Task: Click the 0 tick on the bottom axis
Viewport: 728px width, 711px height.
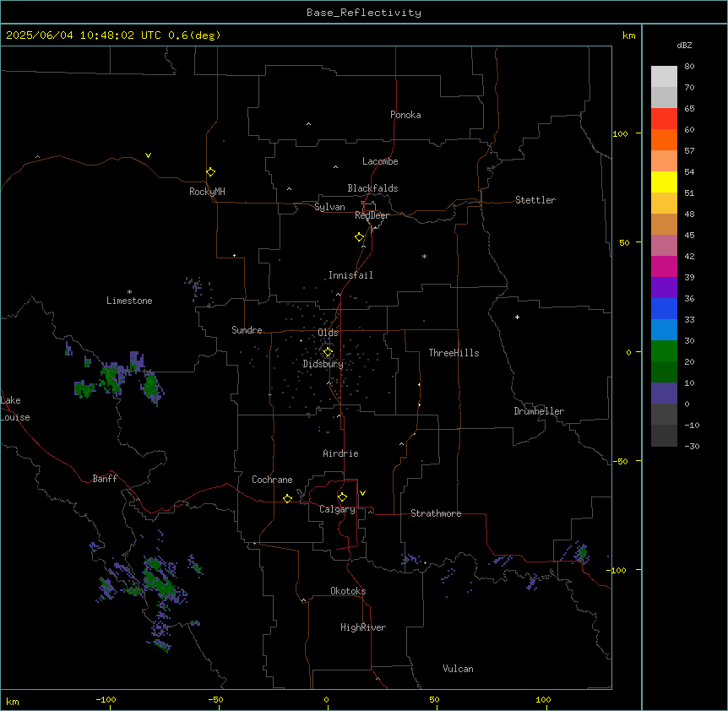Action: coord(326,700)
